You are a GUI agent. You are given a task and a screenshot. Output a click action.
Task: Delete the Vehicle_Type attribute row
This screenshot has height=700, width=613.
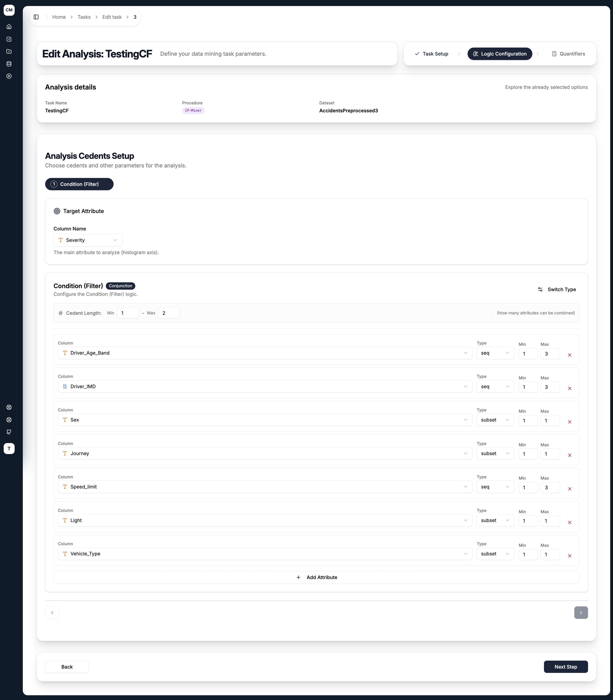click(570, 556)
